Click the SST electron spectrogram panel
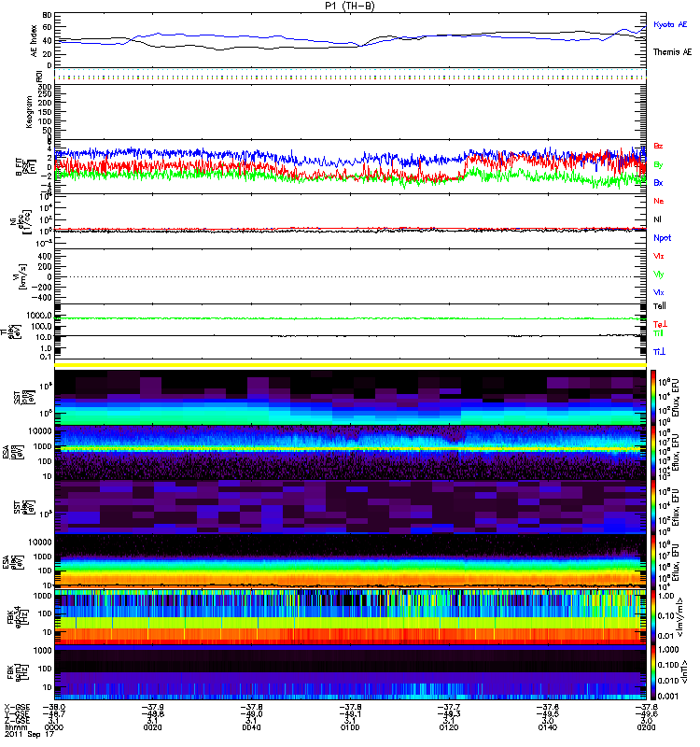 pos(351,507)
